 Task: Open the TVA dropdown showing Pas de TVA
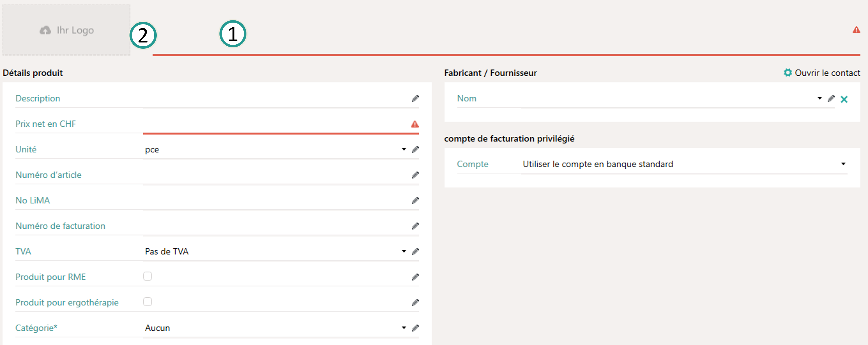click(403, 251)
